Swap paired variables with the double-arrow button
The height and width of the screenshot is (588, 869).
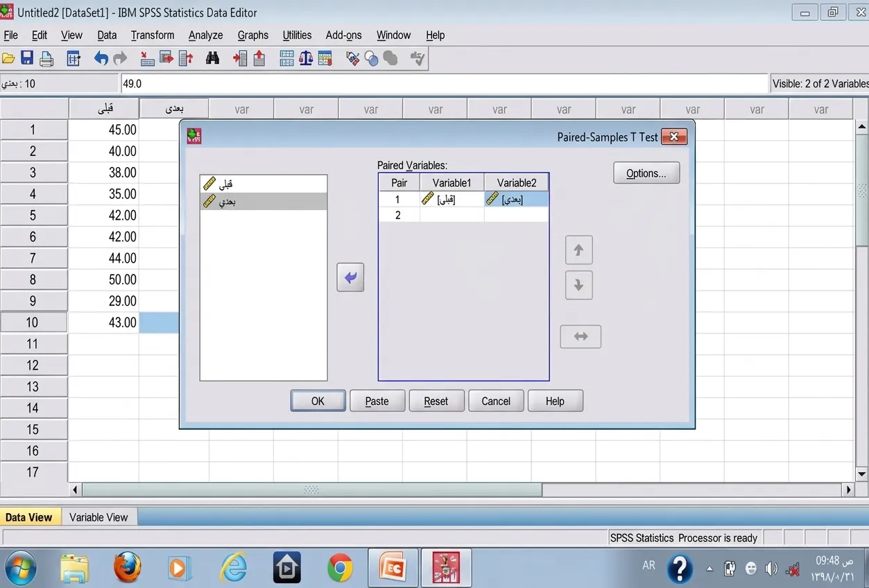point(580,336)
